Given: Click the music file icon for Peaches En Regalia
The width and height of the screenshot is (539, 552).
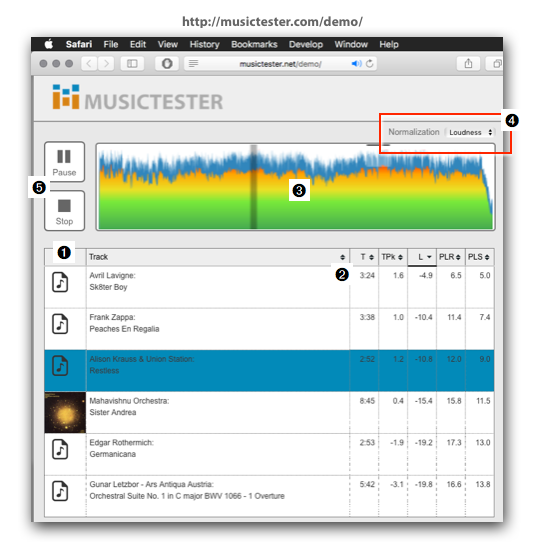Looking at the screenshot, I should coord(60,324).
